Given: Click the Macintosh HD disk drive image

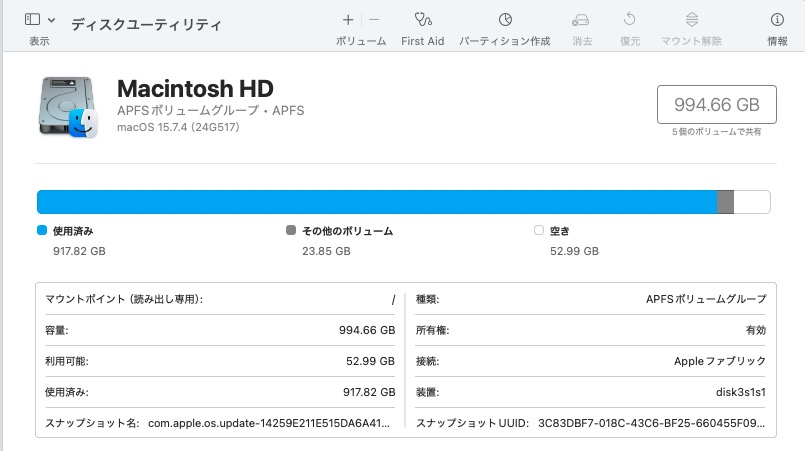Looking at the screenshot, I should click(68, 107).
